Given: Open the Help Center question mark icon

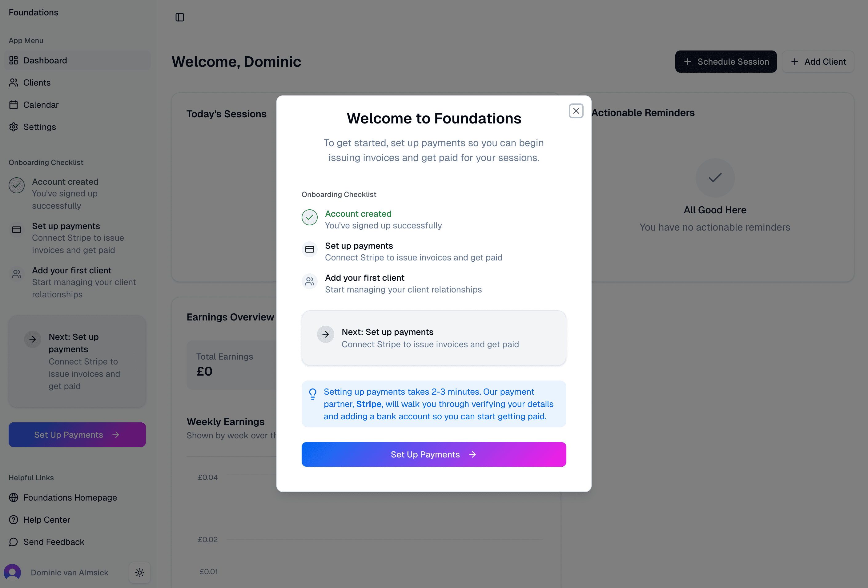Looking at the screenshot, I should click(x=14, y=520).
